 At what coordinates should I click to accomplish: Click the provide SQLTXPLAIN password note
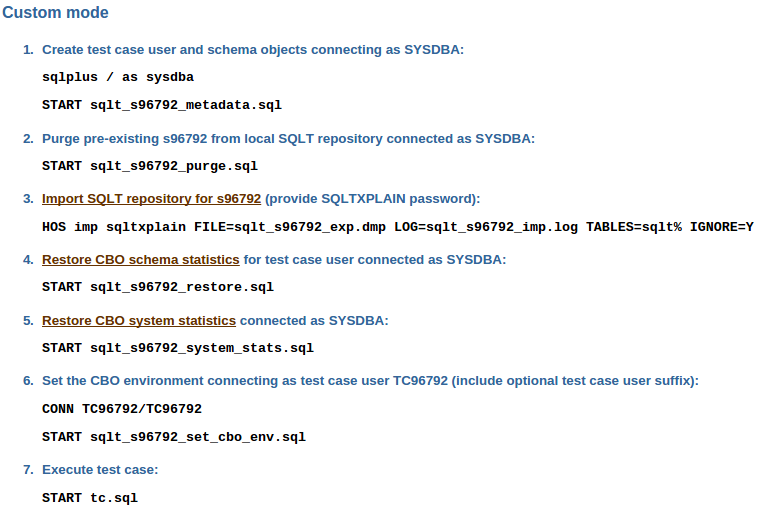point(373,199)
